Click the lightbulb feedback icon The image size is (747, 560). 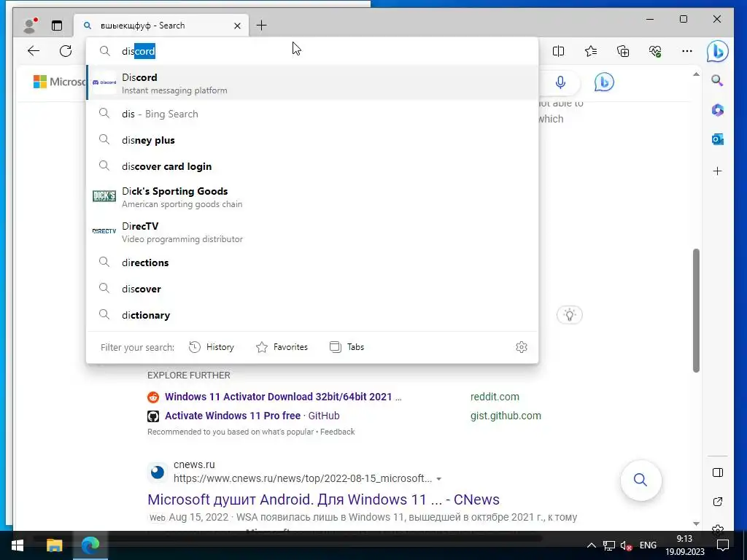(x=569, y=315)
